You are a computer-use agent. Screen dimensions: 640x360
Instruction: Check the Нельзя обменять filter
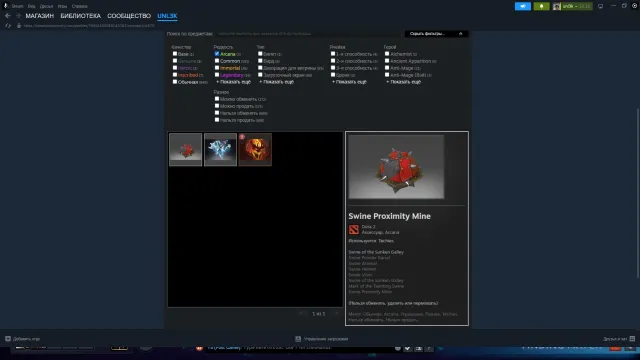217,113
